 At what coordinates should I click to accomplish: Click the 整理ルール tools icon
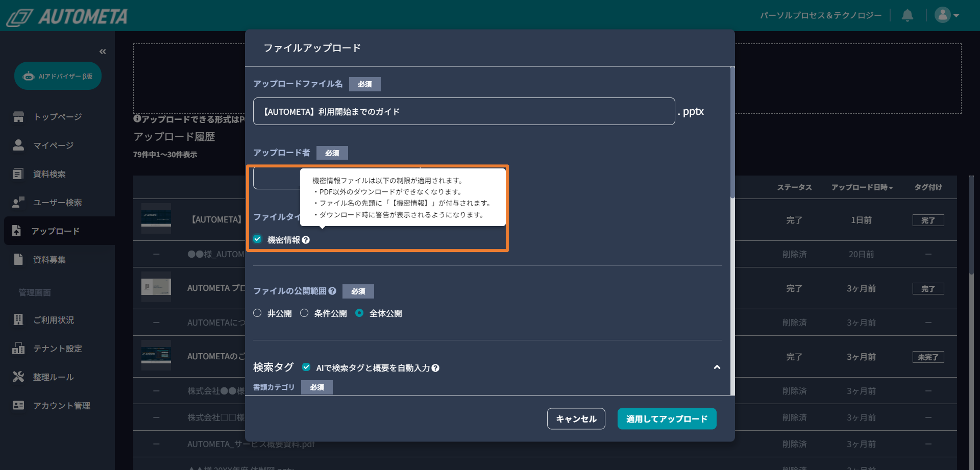coord(18,376)
